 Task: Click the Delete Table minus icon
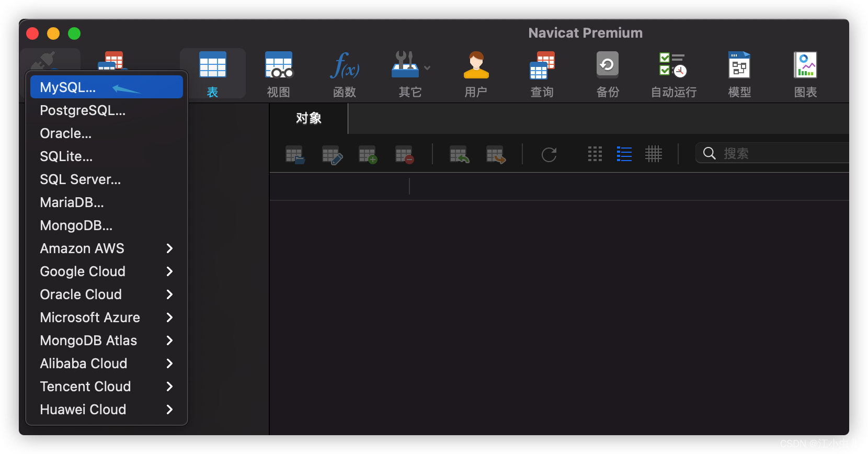(405, 155)
